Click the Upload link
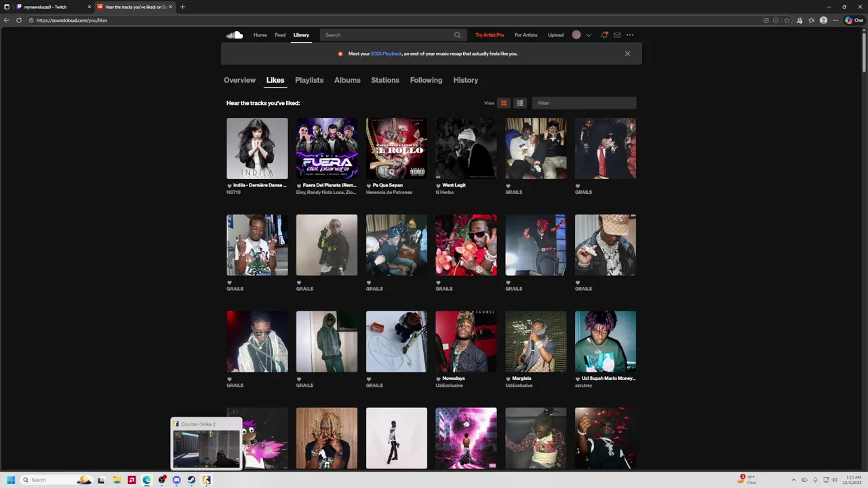Image resolution: width=868 pixels, height=488 pixels. click(555, 35)
